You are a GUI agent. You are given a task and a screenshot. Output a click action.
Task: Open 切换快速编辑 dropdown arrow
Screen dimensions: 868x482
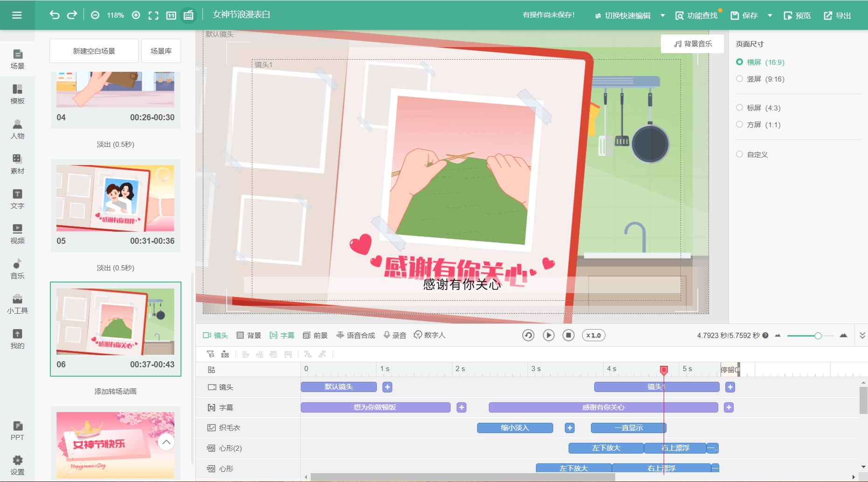click(662, 15)
